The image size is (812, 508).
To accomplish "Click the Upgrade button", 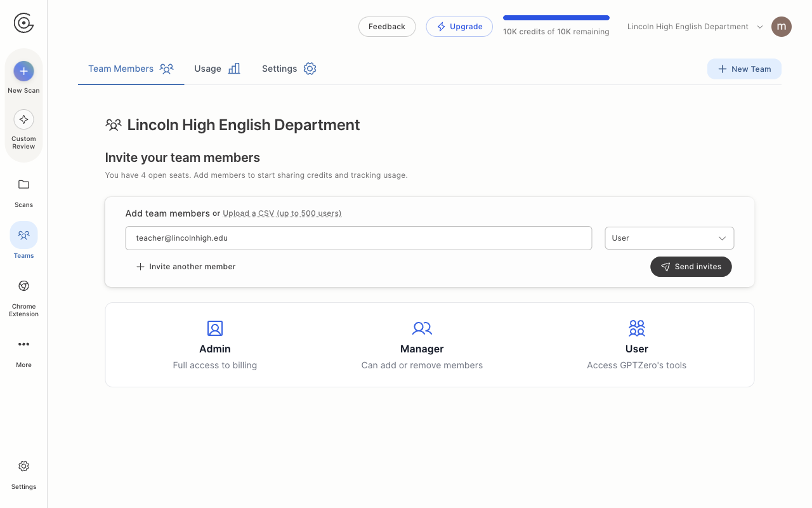I will 459,27.
